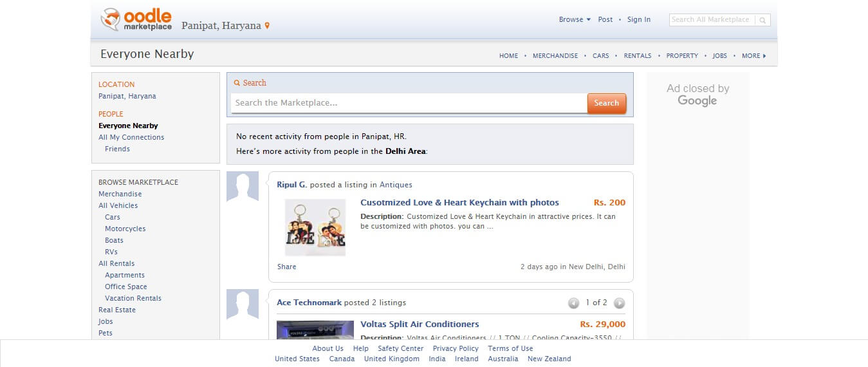Open Safety Center footer link
Viewport: 868px width, 367px height.
point(401,348)
